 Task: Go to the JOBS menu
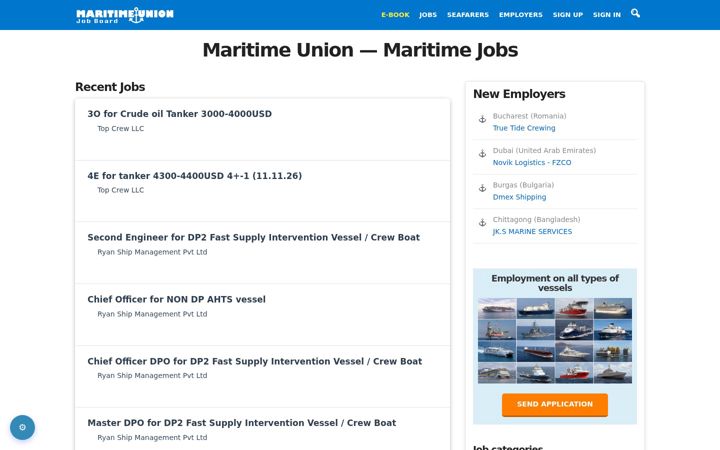(x=428, y=15)
